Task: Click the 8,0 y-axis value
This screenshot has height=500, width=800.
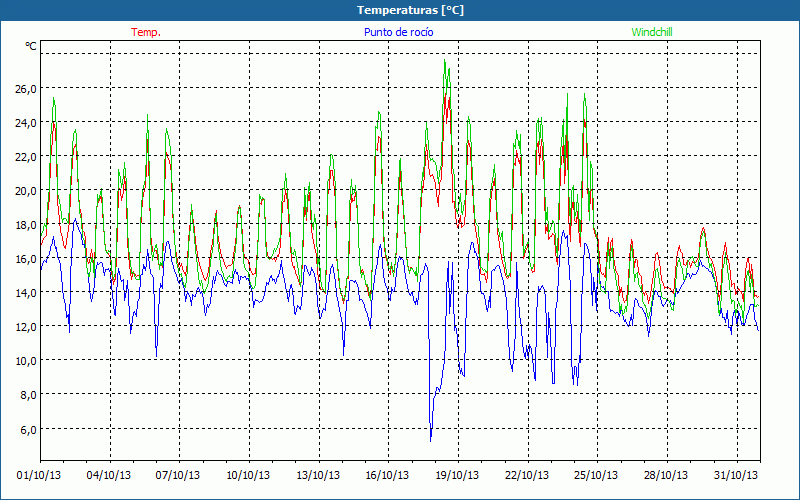Action: (x=29, y=395)
